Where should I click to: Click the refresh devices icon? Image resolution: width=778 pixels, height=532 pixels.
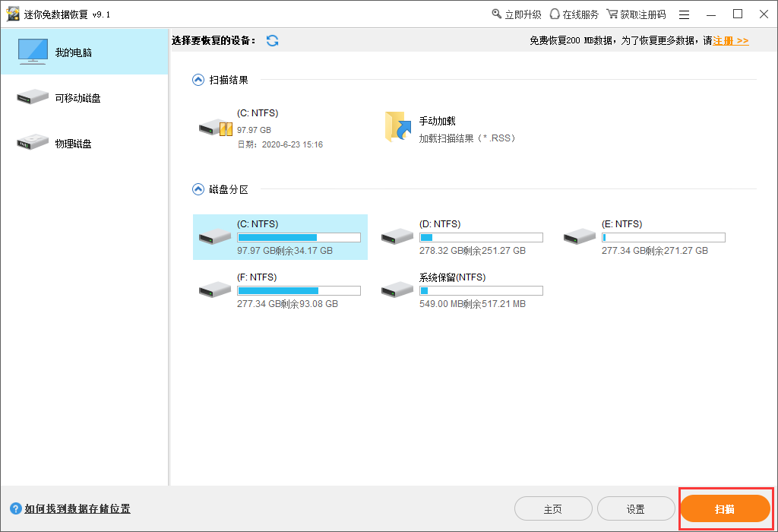tap(272, 41)
